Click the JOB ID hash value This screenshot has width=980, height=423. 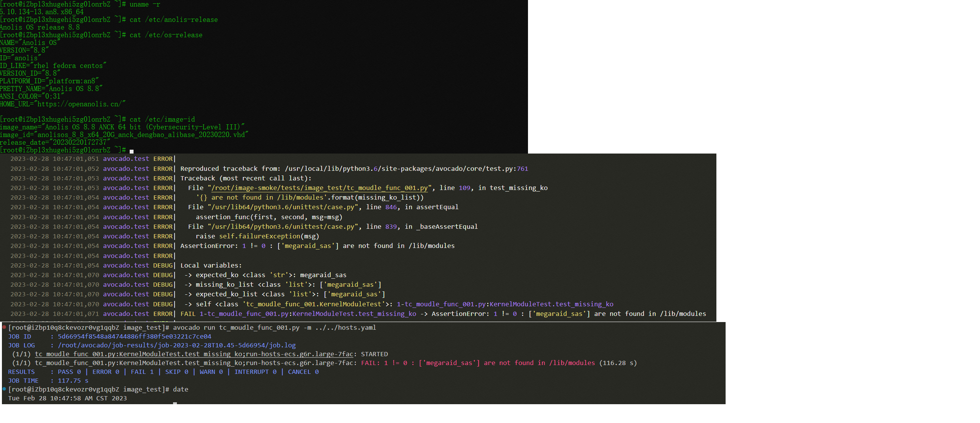click(x=134, y=336)
